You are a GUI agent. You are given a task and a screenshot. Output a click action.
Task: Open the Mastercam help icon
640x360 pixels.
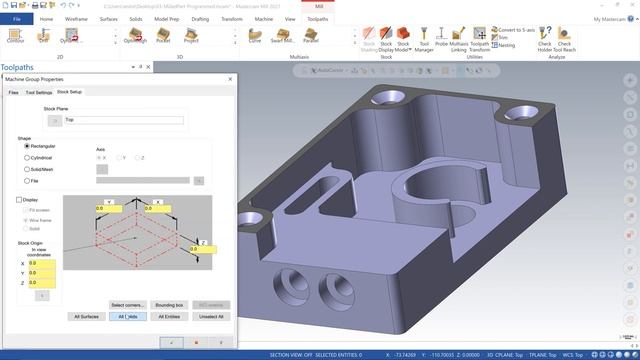point(631,19)
